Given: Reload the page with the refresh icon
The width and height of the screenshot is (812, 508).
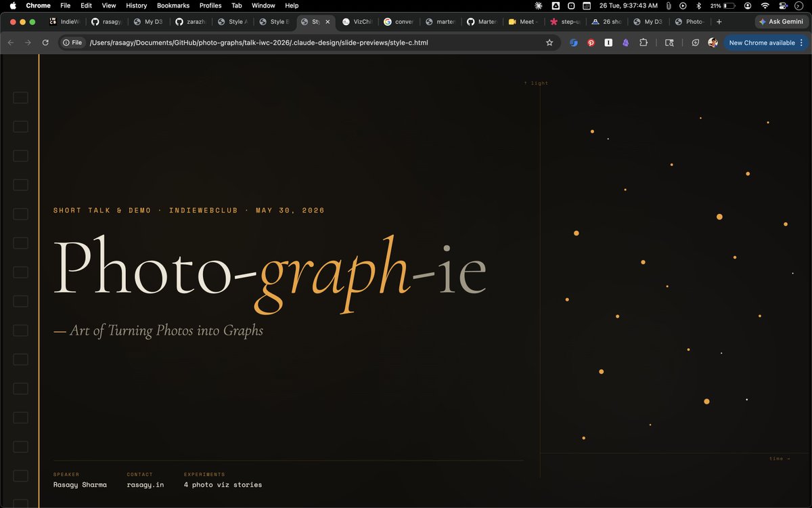Looking at the screenshot, I should (45, 43).
